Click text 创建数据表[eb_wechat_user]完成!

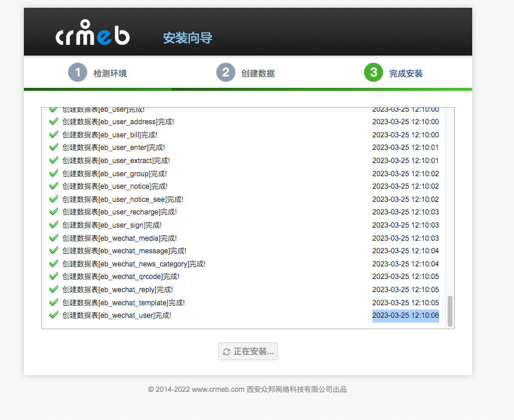pos(117,315)
